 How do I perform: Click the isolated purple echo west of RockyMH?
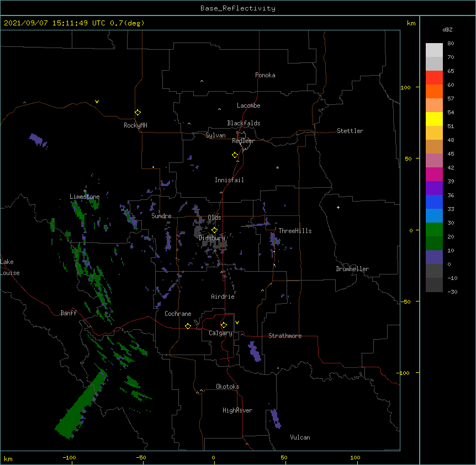pyautogui.click(x=38, y=140)
